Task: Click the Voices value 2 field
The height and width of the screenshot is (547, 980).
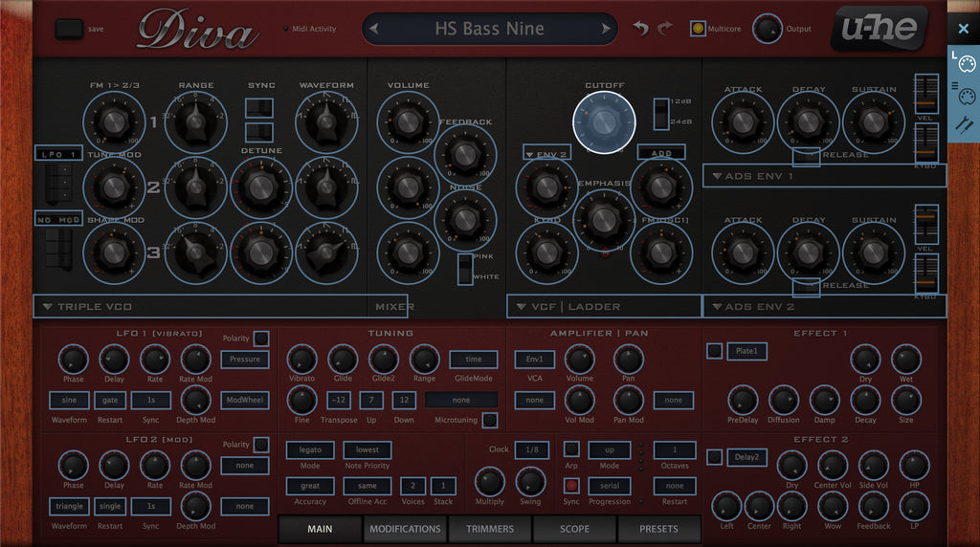Action: (x=412, y=486)
